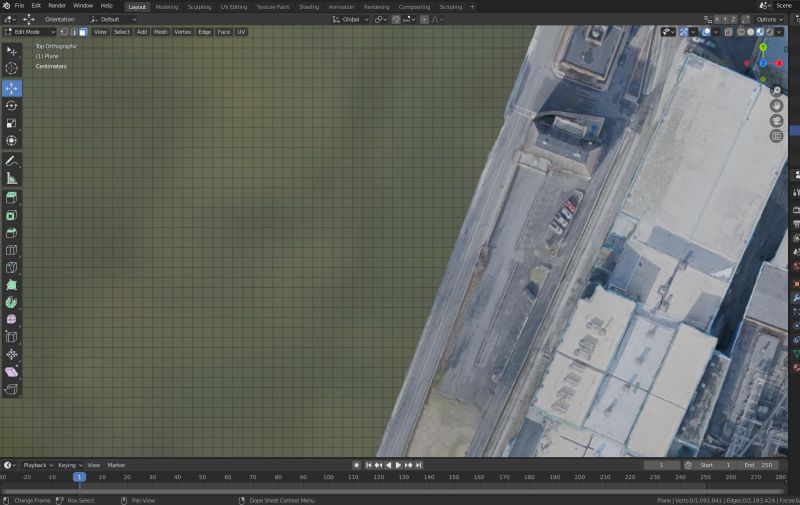Select the Inset Faces tool
The image size is (800, 505).
11,215
